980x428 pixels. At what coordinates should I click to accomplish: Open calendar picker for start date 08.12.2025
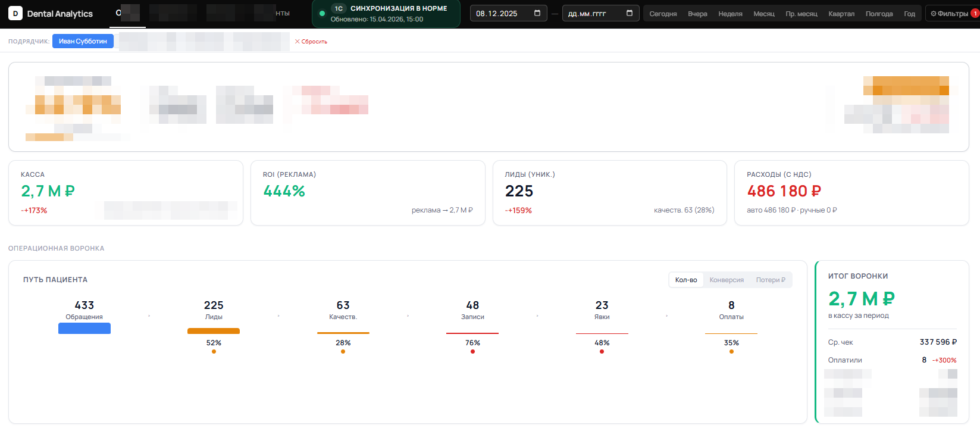pos(537,13)
